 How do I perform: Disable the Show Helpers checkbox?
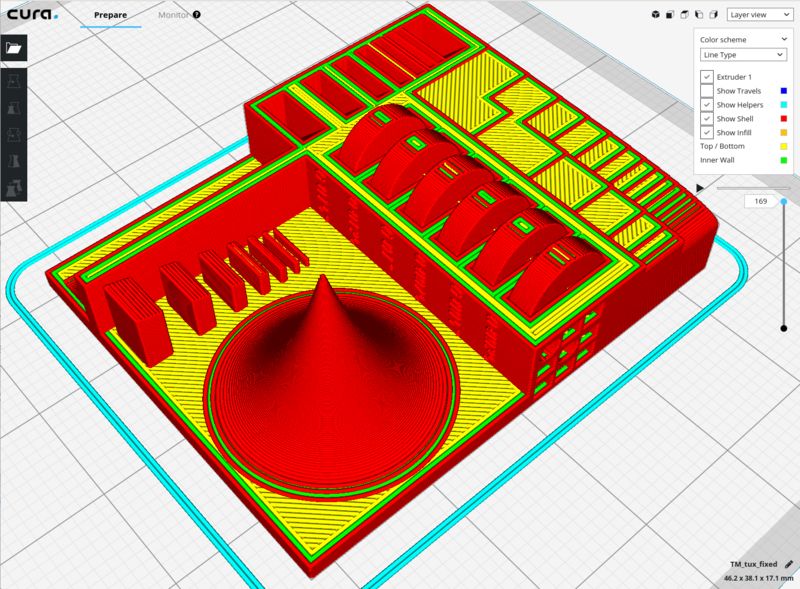(x=707, y=105)
